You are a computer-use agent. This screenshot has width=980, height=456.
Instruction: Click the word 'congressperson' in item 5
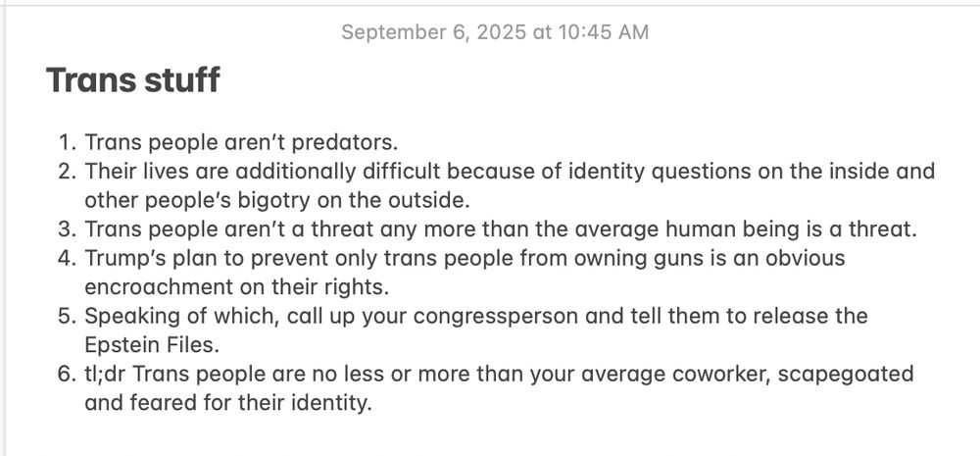coord(496,317)
